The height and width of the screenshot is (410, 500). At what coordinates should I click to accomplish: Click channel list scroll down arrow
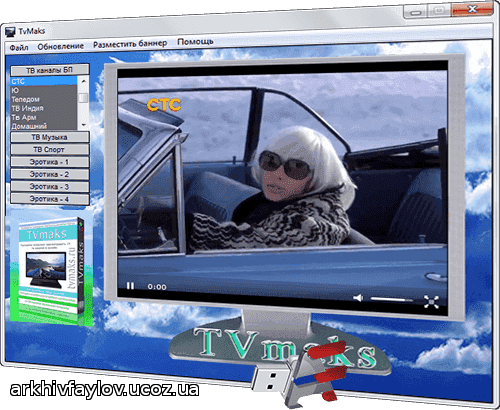point(83,126)
